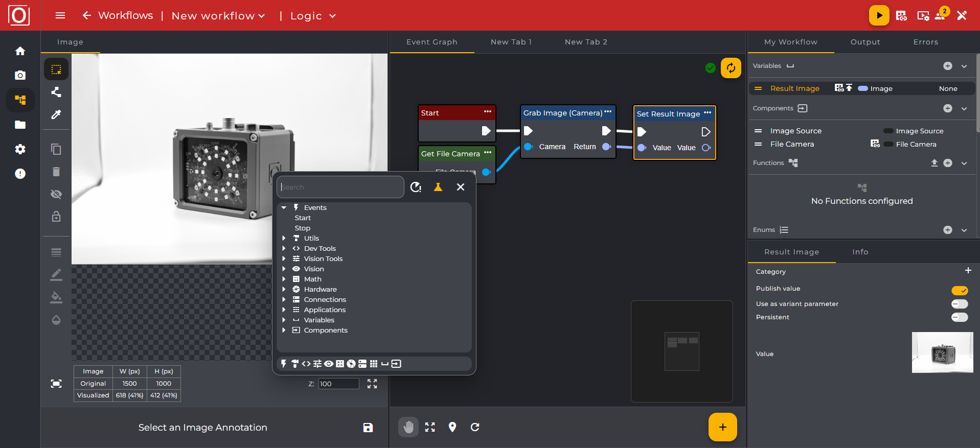This screenshot has height=448, width=980.
Task: Toggle annotation visibility with crossed eye icon
Action: 56,194
